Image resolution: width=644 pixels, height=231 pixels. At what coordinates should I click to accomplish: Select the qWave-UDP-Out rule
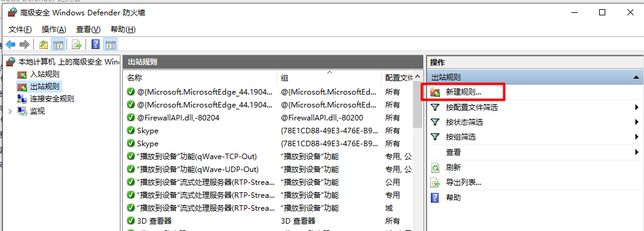[x=197, y=169]
